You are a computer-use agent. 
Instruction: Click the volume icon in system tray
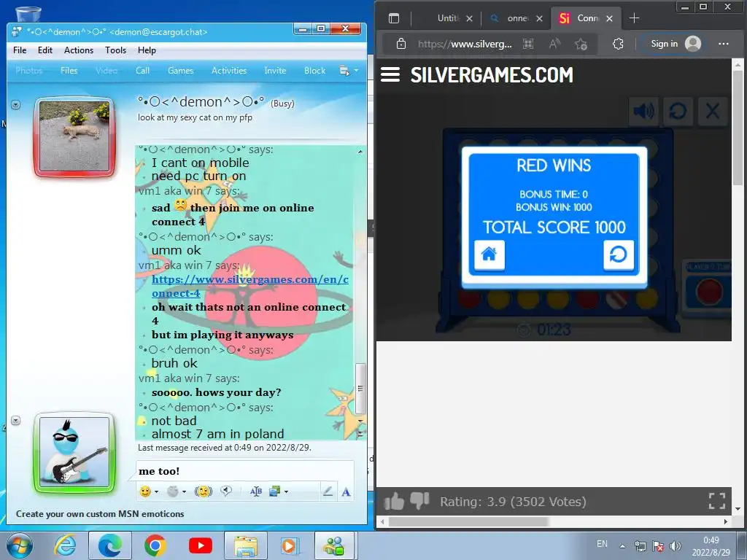click(x=676, y=546)
